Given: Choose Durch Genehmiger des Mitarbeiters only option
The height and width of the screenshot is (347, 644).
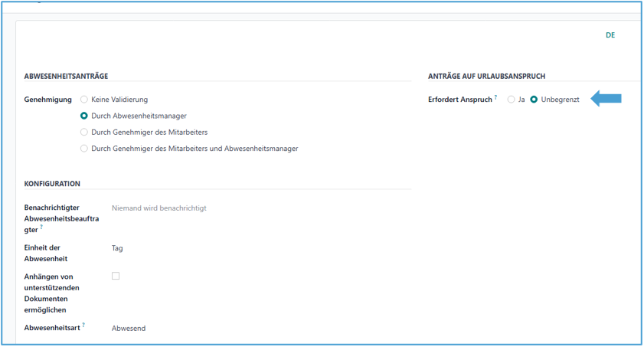Looking at the screenshot, I should (x=84, y=132).
